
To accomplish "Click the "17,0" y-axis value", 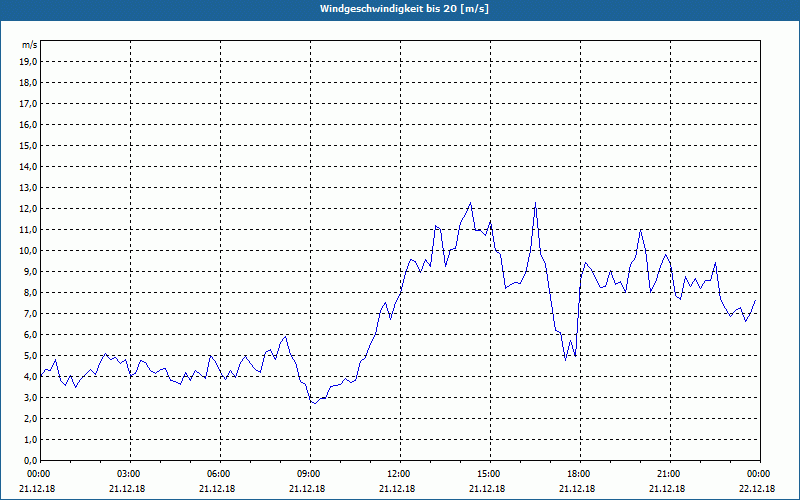I will coord(28,104).
